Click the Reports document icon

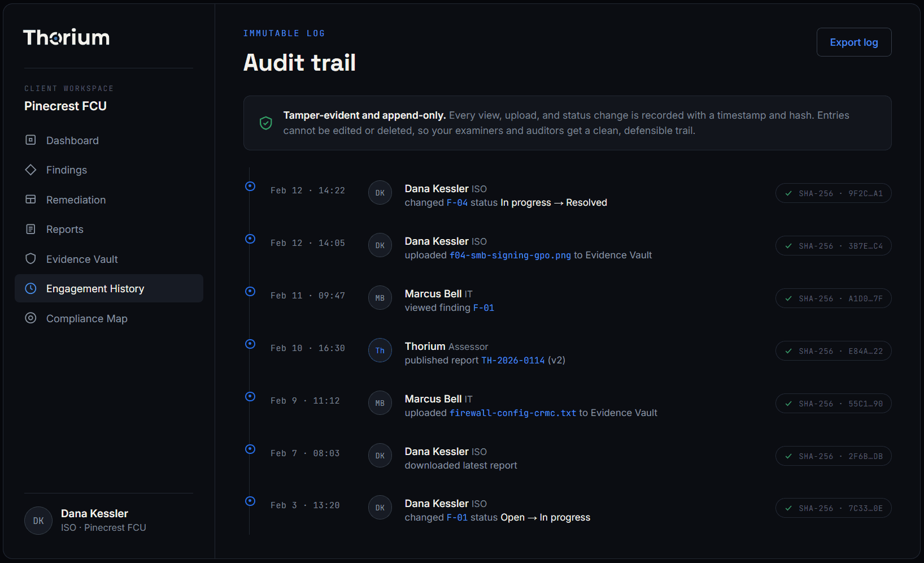click(30, 229)
